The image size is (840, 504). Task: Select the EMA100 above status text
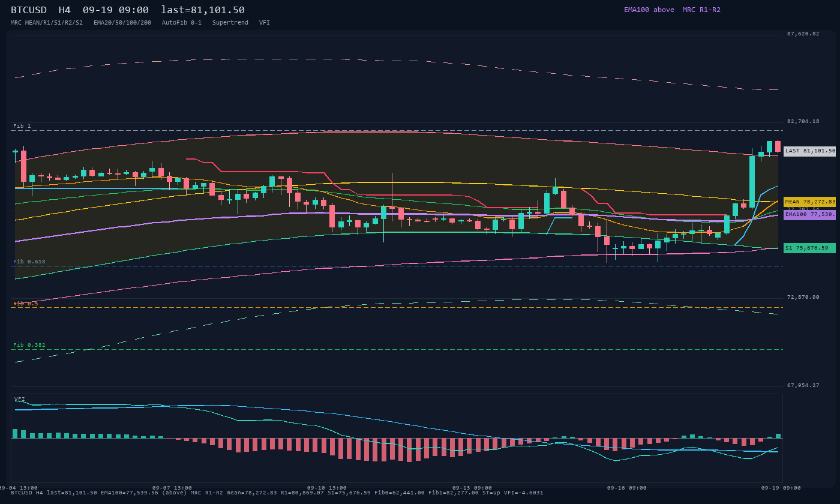tap(649, 10)
